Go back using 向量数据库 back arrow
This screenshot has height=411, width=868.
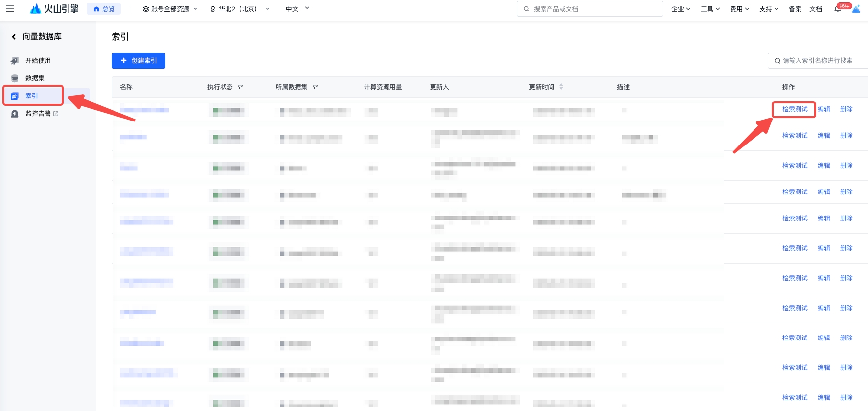14,37
